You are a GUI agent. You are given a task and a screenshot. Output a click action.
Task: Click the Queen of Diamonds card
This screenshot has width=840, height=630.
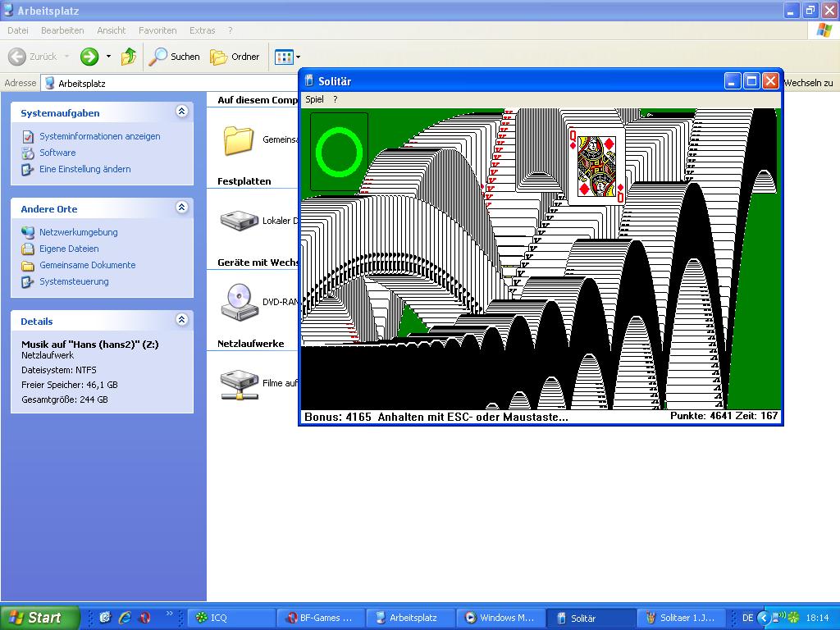[596, 166]
